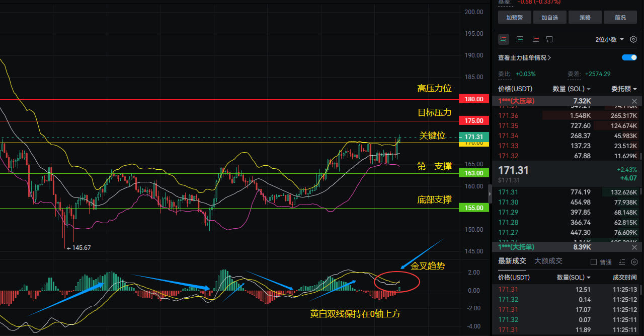Image resolution: width=644 pixels, height=336 pixels.
Task: Switch to the 大额成交 tab
Action: tap(548, 261)
